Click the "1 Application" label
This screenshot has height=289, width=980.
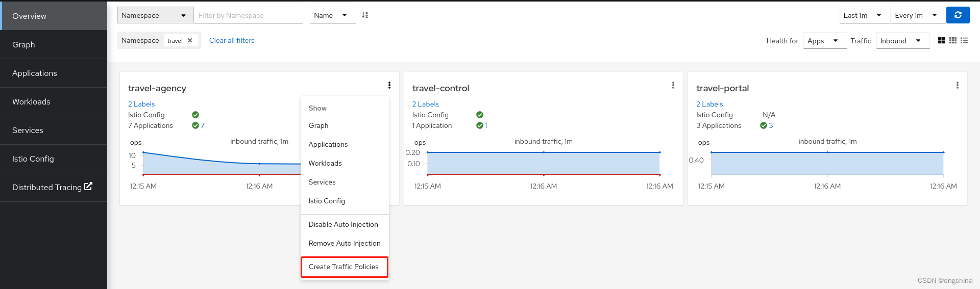[432, 125]
